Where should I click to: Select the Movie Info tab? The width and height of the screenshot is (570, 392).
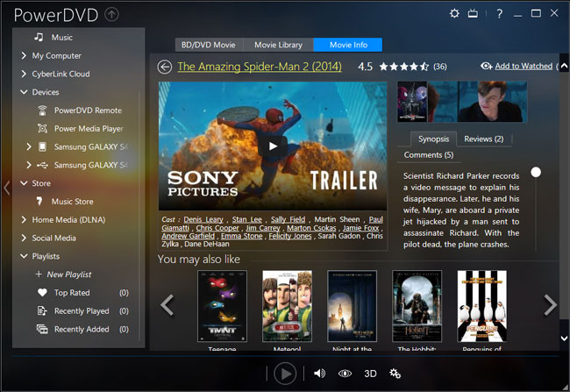[x=348, y=45]
